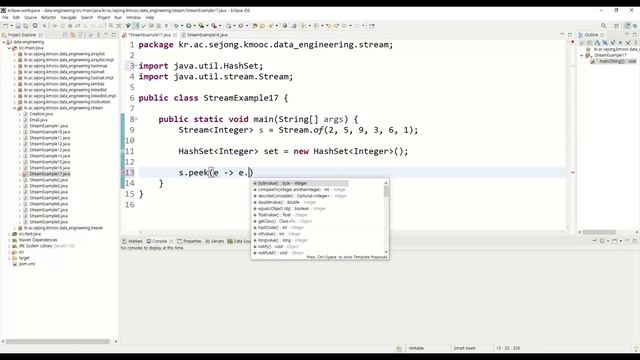Image resolution: width=640 pixels, height=360 pixels.
Task: Click the Coverage run toolbar icon
Action: click(x=201, y=26)
